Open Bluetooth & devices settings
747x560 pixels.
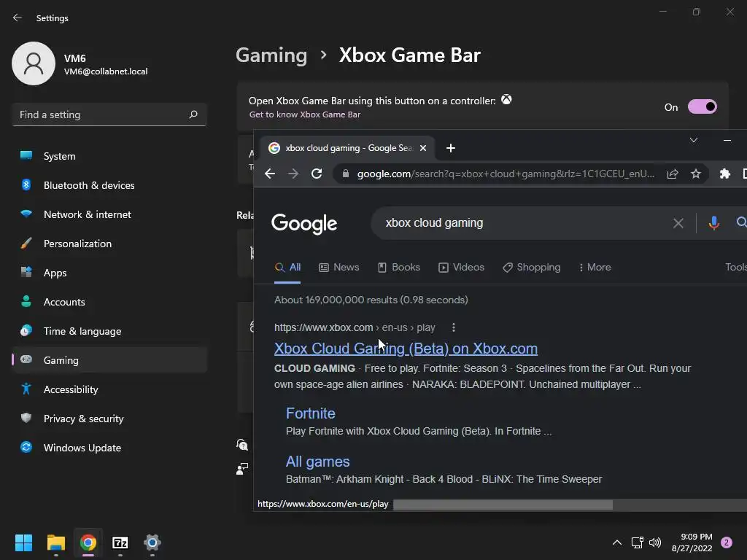point(109,185)
